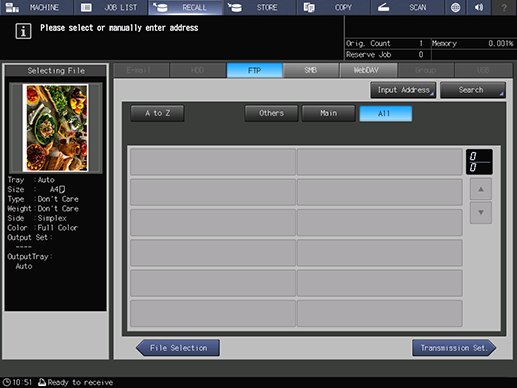Screen dimensions: 517x388
Task: Click the dimmed USB destination tab
Action: pos(483,70)
